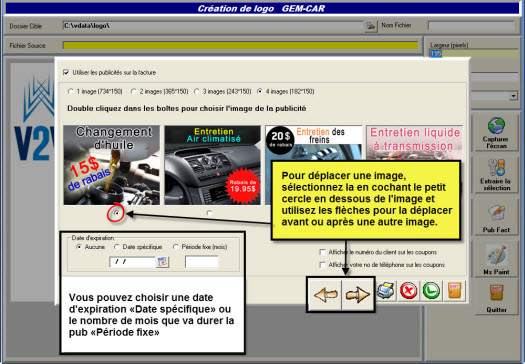This screenshot has height=364, width=525.
Task: Click the green confirm circle icon
Action: (x=431, y=290)
